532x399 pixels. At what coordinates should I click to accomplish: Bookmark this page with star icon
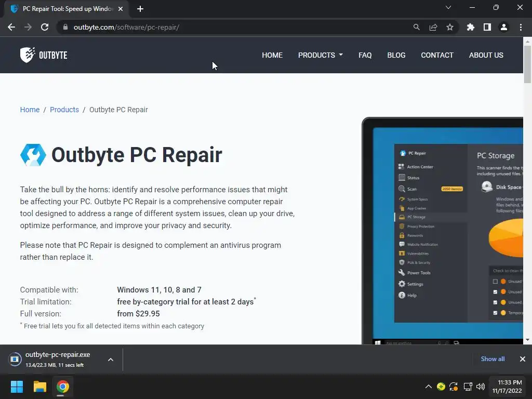tap(450, 27)
